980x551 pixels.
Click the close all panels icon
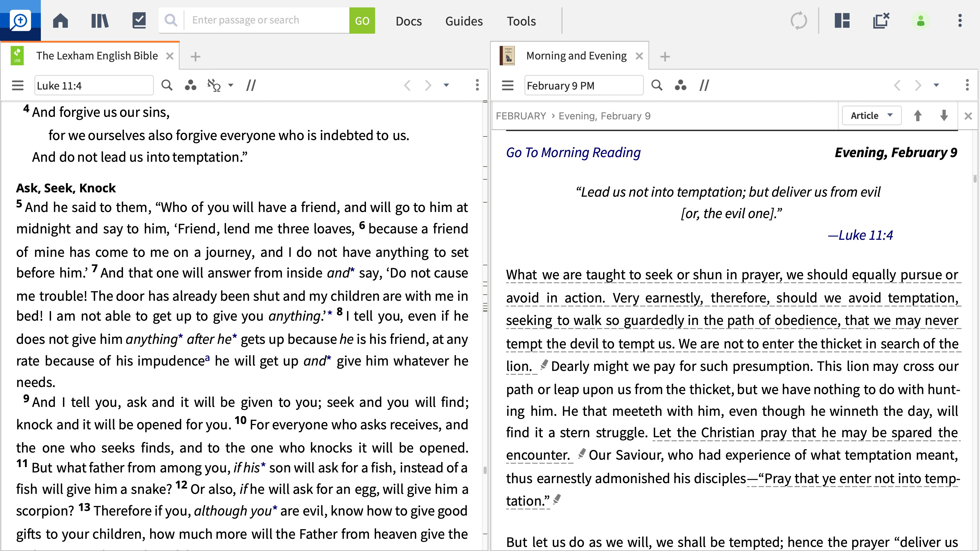(881, 20)
